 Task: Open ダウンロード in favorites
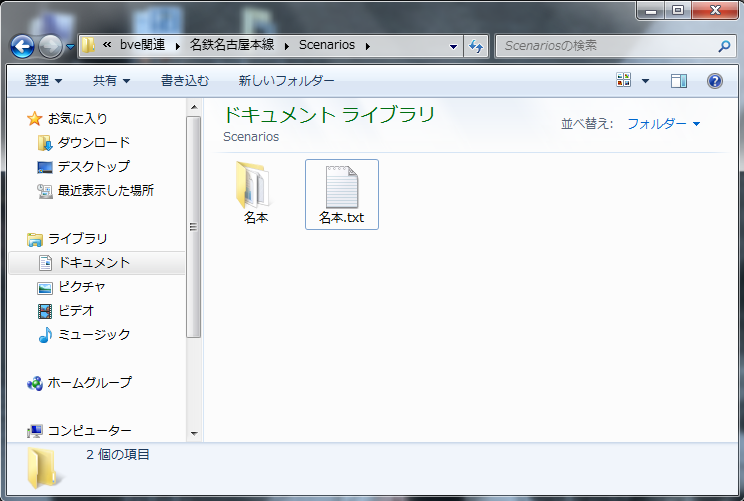pyautogui.click(x=94, y=142)
